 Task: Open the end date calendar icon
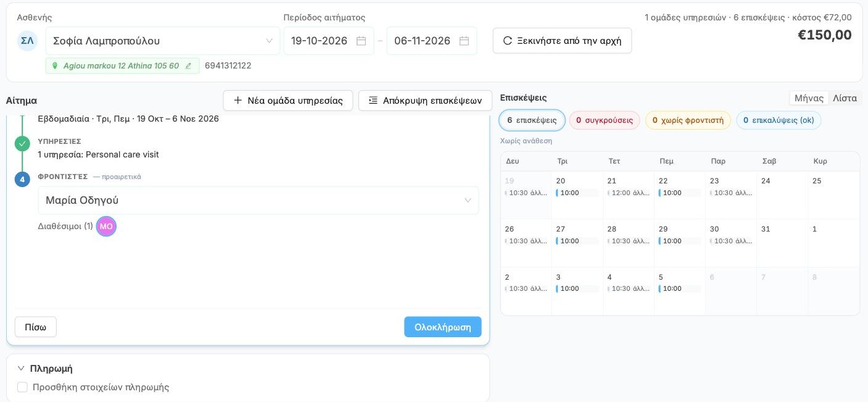(x=465, y=41)
